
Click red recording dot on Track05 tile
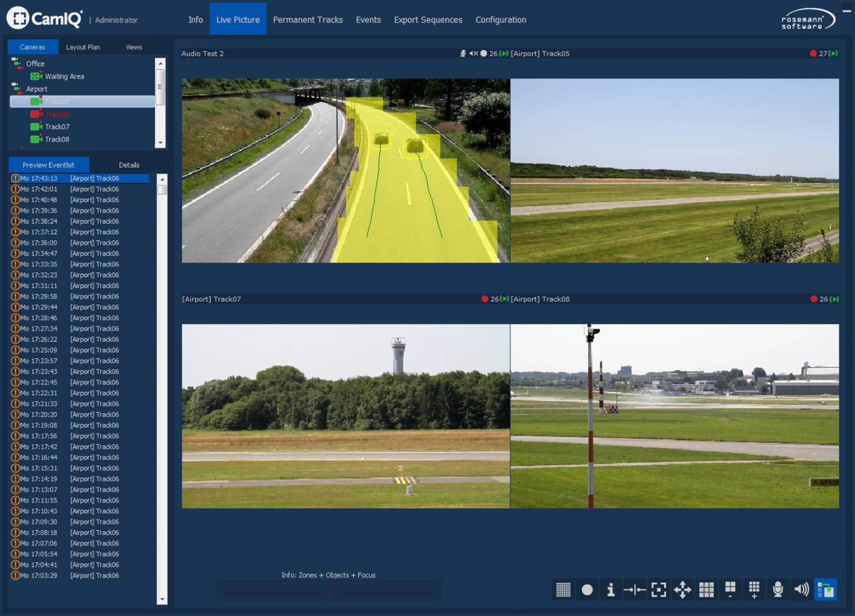tap(813, 53)
